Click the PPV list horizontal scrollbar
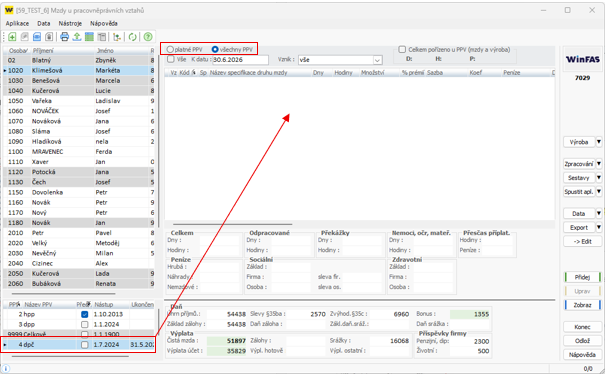The height and width of the screenshot is (375, 609). (x=70, y=356)
